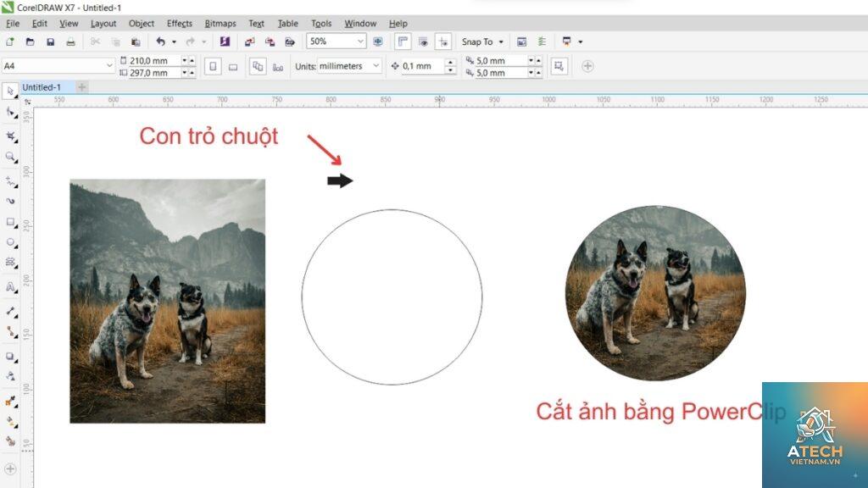Select the Zoom magnifier tool
Viewport: 868px width, 488px height.
(x=10, y=157)
